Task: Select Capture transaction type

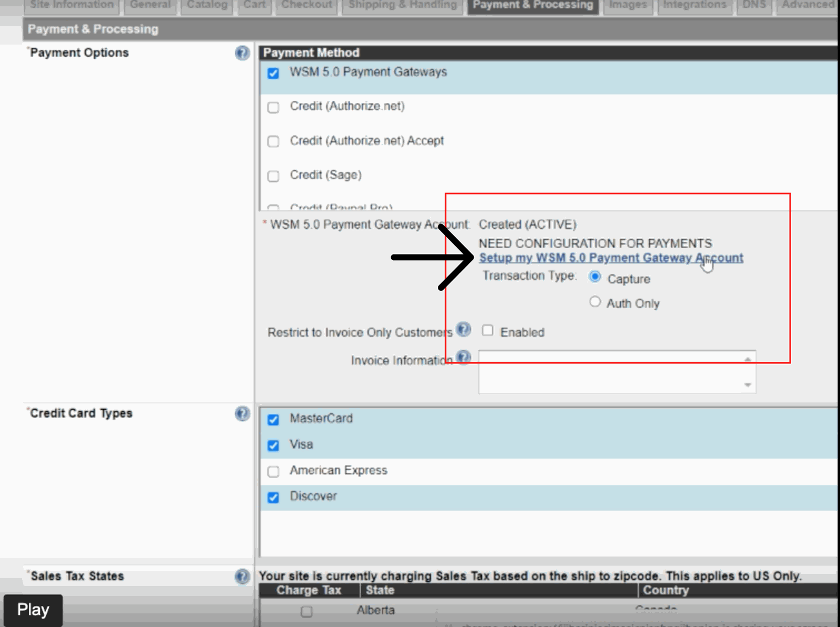Action: [595, 277]
